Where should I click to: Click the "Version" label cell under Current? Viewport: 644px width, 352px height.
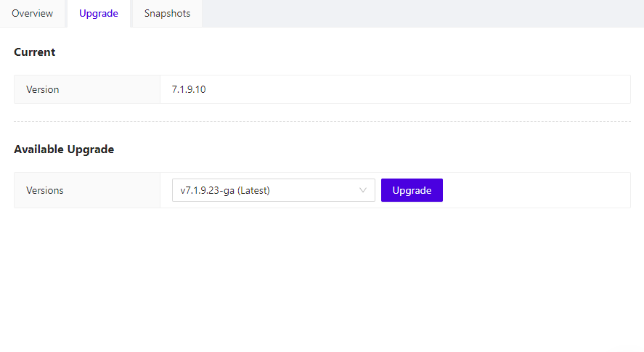click(x=87, y=89)
